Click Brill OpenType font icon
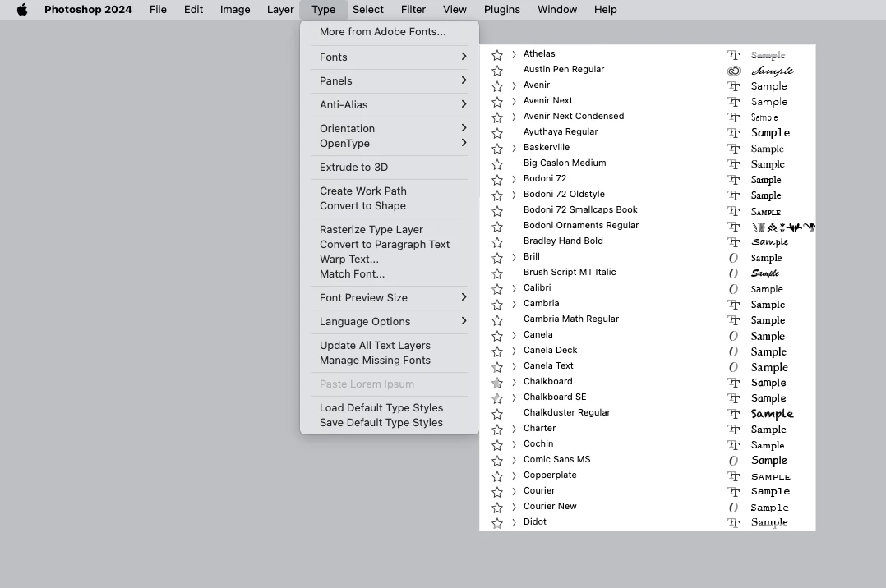886x588 pixels. [733, 258]
